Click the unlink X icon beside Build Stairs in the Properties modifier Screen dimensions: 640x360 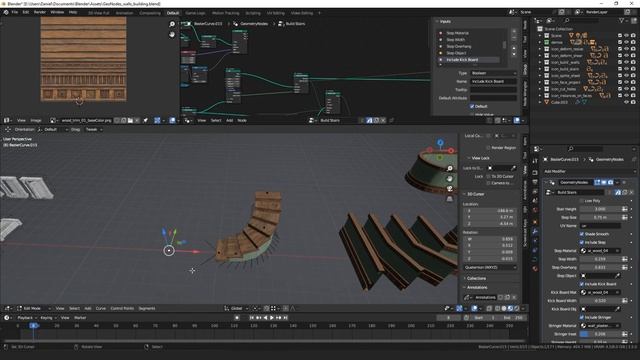tap(631, 192)
